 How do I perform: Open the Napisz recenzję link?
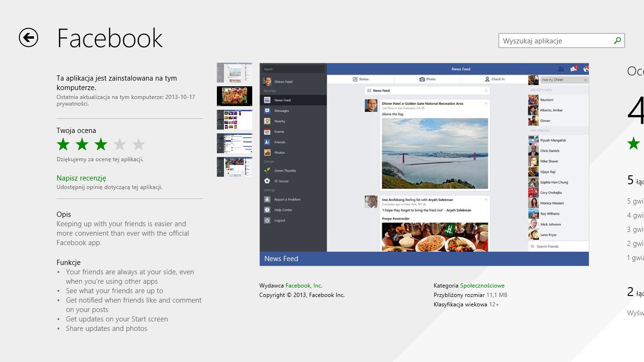(x=82, y=178)
